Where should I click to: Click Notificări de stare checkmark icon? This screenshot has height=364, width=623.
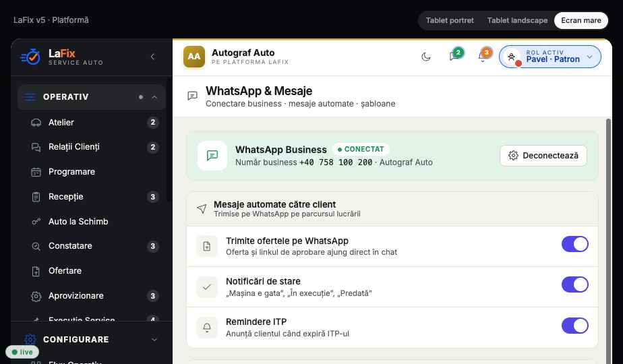point(207,287)
